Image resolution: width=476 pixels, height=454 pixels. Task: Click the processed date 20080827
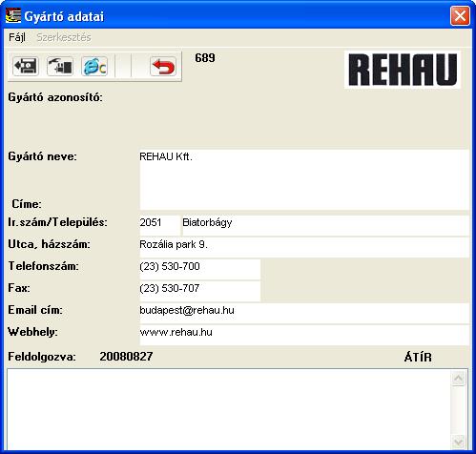click(126, 357)
